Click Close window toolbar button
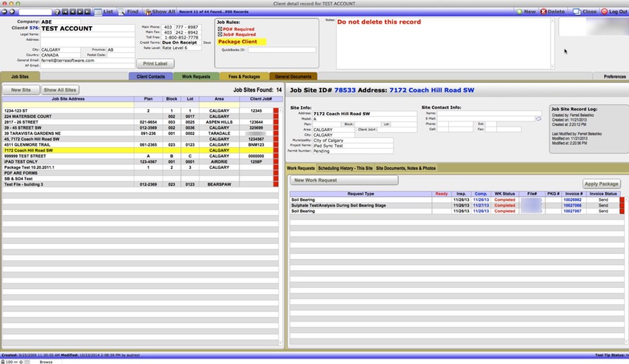This screenshot has width=629, height=364. pos(585,11)
